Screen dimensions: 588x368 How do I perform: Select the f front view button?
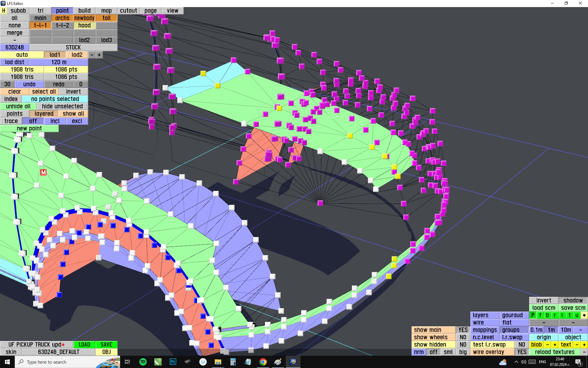coord(540,315)
